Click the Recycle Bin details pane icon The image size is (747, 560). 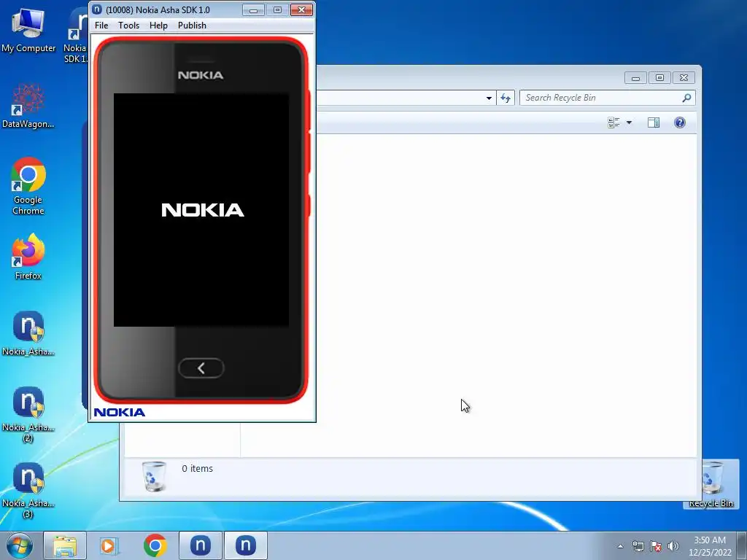[154, 476]
